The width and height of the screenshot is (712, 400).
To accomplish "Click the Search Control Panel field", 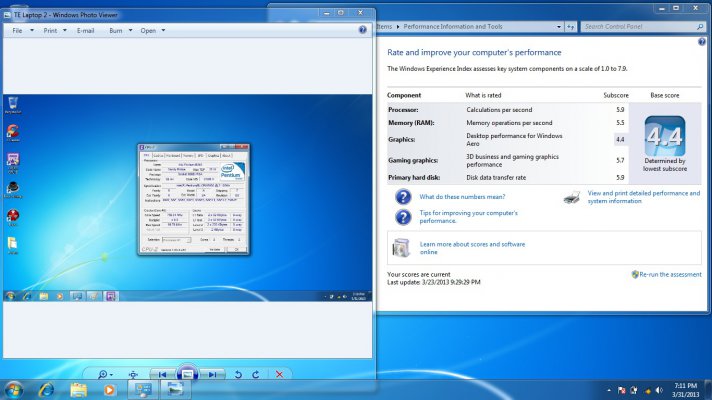I will pos(638,27).
